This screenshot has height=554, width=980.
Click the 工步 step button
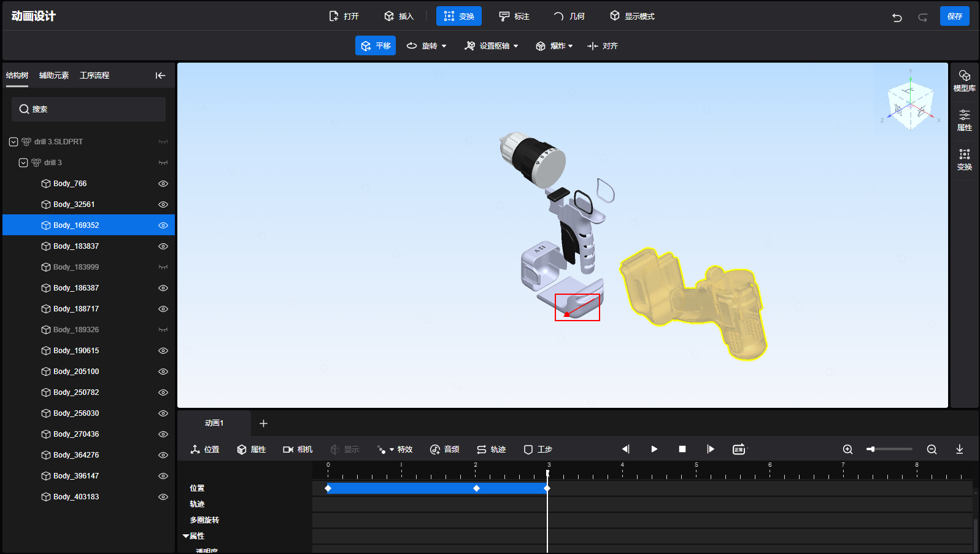pyautogui.click(x=538, y=450)
